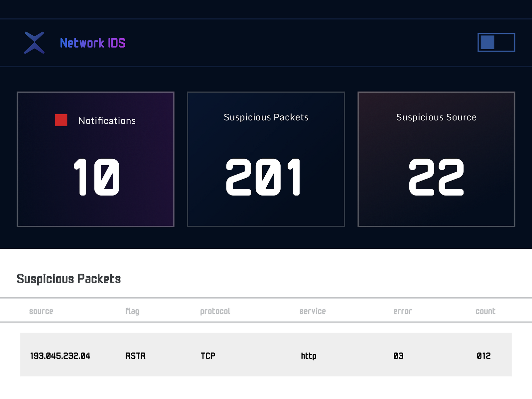
Task: Click the notification count showing 10
Action: [96, 177]
